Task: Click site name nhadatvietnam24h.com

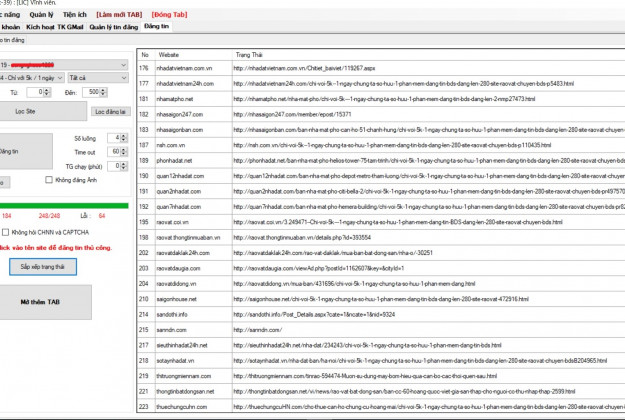Action: 185,83
